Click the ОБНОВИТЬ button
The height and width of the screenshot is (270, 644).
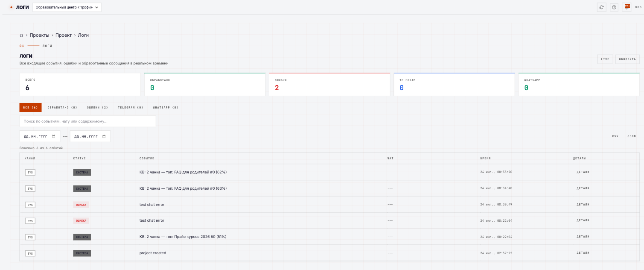pos(627,59)
